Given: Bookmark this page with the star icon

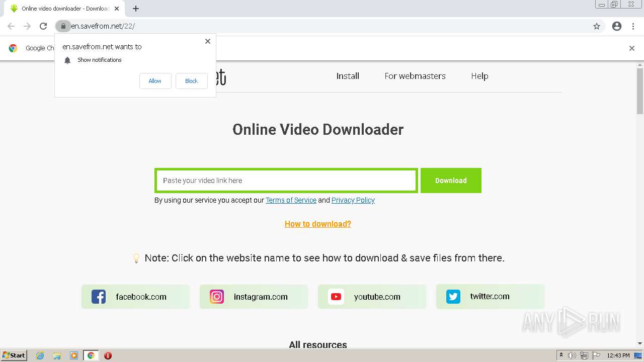Looking at the screenshot, I should tap(597, 26).
